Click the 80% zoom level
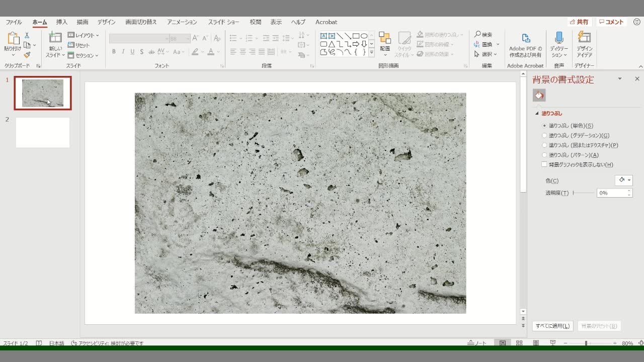Viewport: 644px width, 362px height. tap(627, 343)
